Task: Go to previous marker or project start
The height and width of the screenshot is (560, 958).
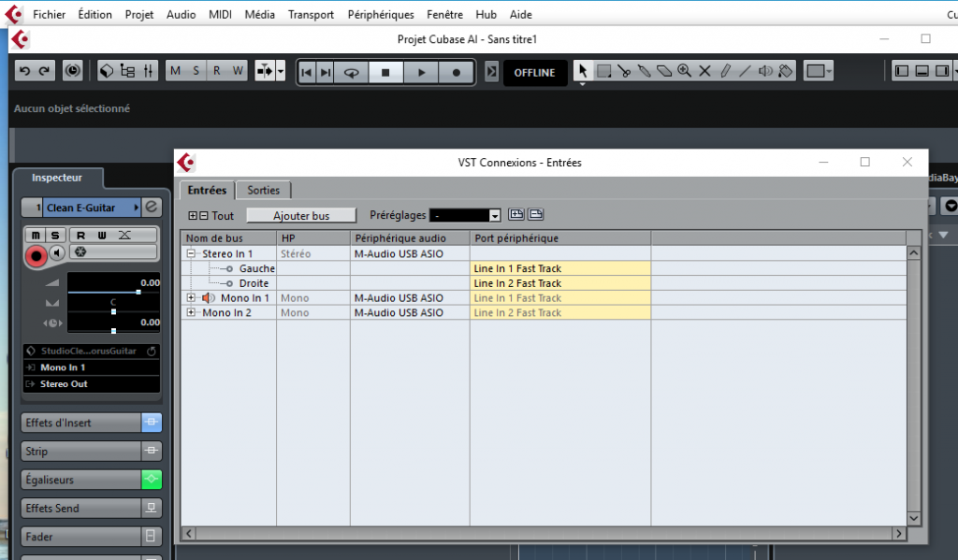Action: click(307, 73)
